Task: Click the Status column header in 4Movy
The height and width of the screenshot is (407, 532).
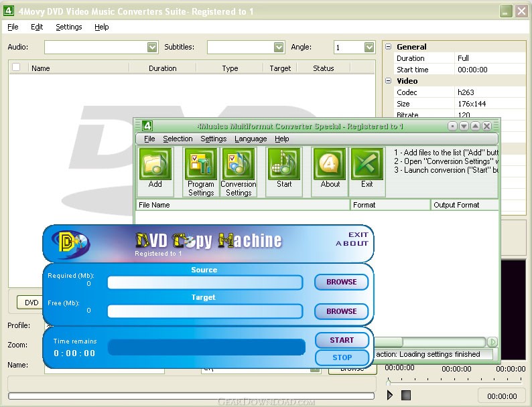Action: point(324,68)
